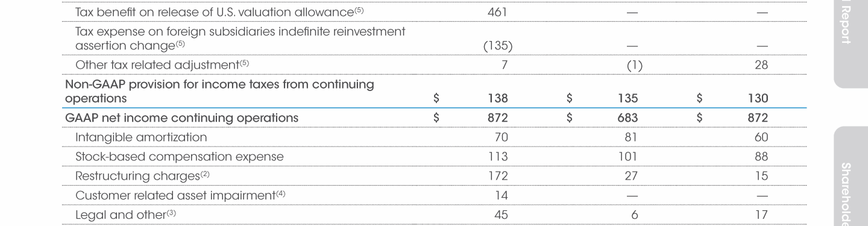This screenshot has width=868, height=226.
Task: Click the 461 tax benefit value
Action: point(500,11)
